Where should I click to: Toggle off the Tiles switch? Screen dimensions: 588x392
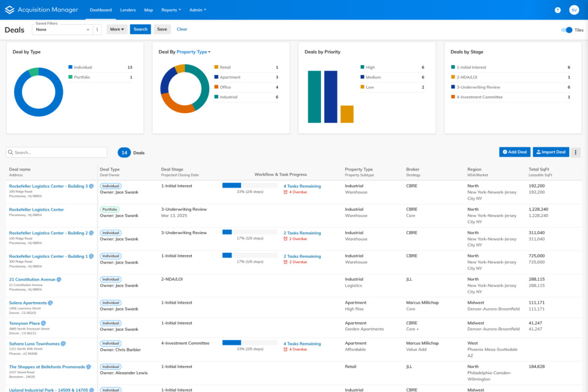[566, 30]
